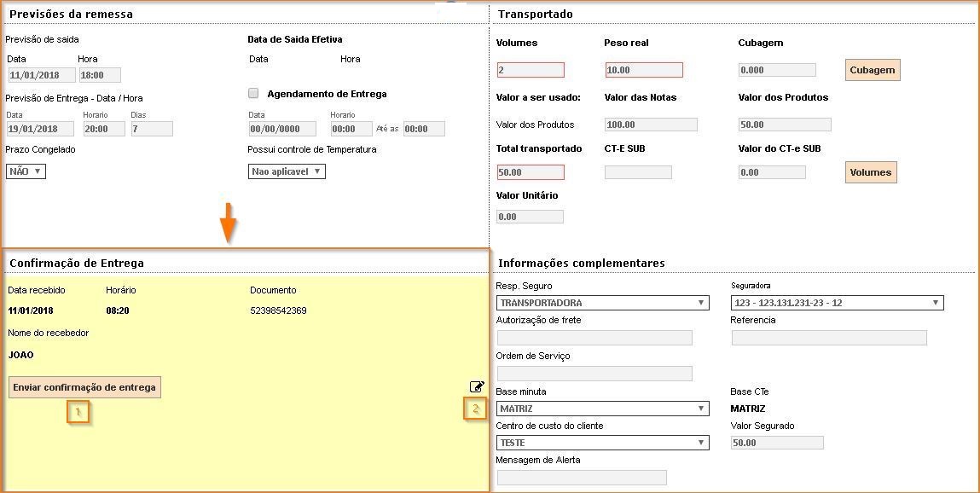
Task: Focus the Ordem de Serviço field
Action: click(594, 374)
